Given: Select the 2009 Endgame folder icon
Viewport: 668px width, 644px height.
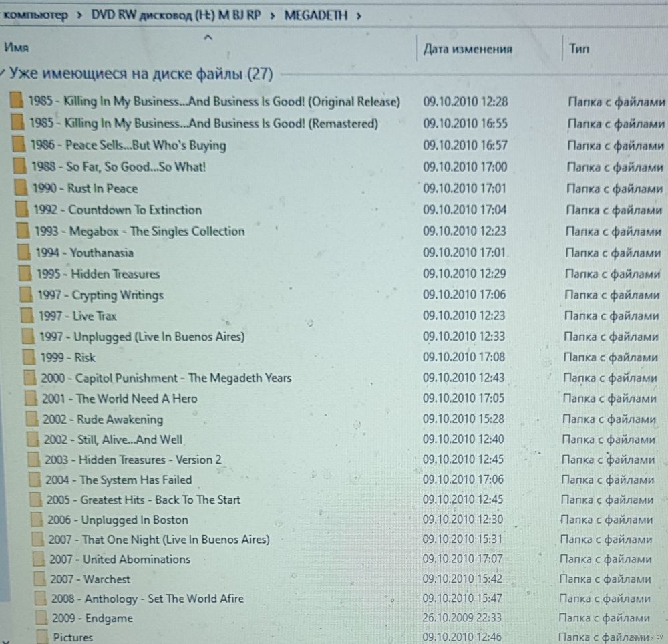Looking at the screenshot, I should [x=41, y=617].
